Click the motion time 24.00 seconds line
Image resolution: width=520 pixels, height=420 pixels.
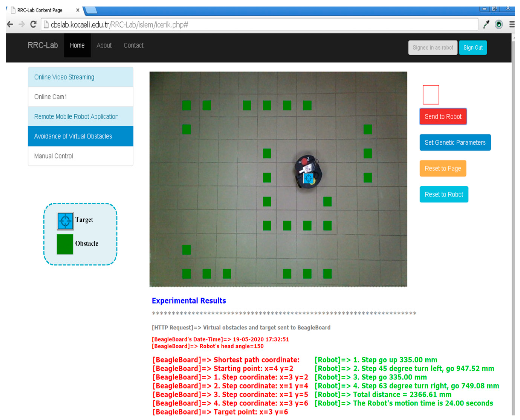coord(404,403)
